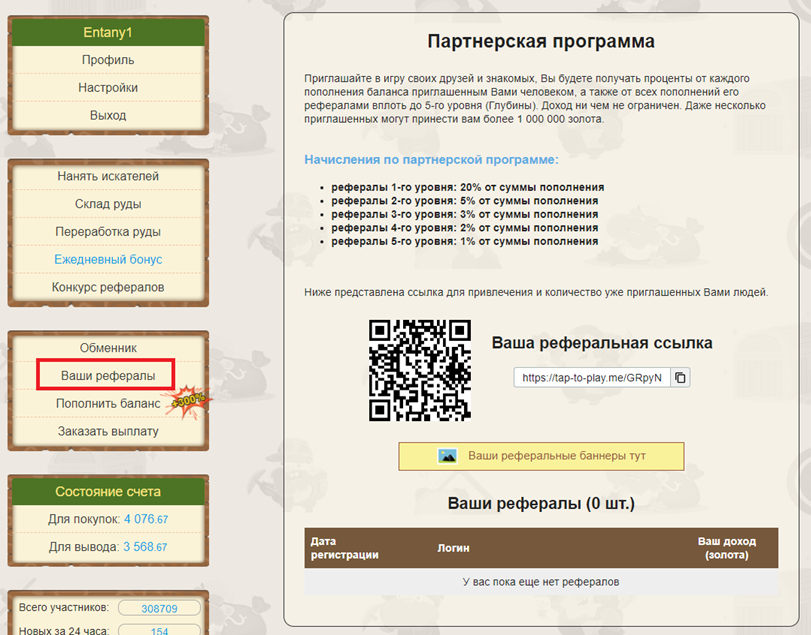Click the Всего участников value 308709

click(159, 609)
